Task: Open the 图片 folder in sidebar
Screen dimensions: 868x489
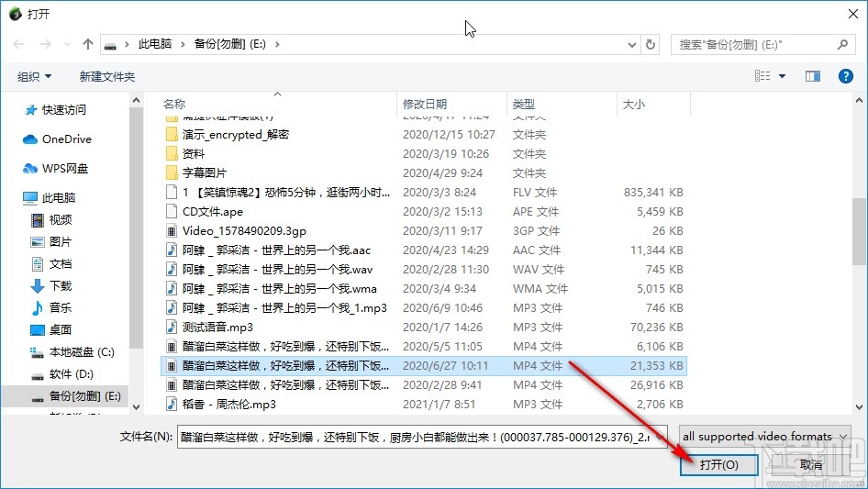Action: pyautogui.click(x=51, y=242)
